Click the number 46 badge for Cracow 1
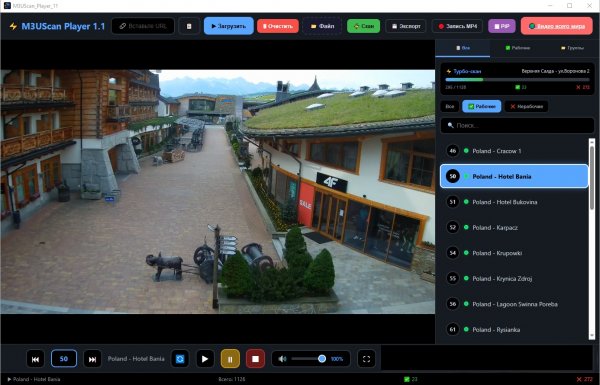This screenshot has width=600, height=385. point(453,151)
